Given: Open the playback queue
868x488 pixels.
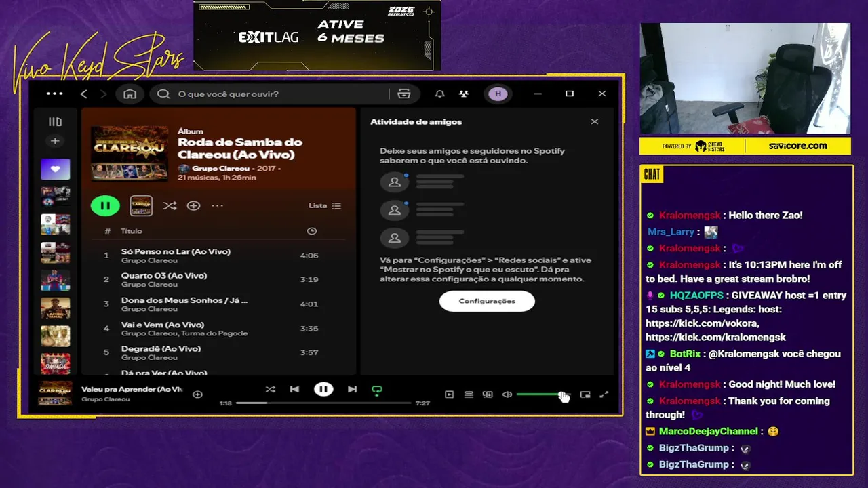Looking at the screenshot, I should [x=469, y=394].
